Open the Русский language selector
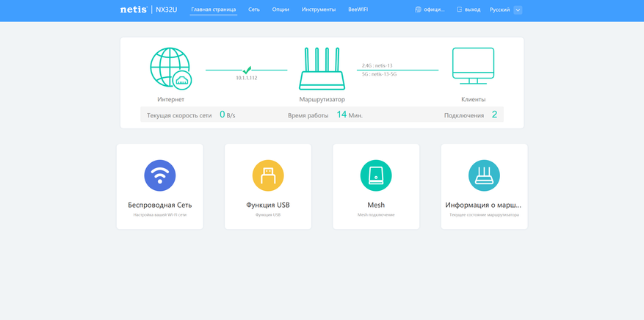Image resolution: width=644 pixels, height=320 pixels. [500, 10]
